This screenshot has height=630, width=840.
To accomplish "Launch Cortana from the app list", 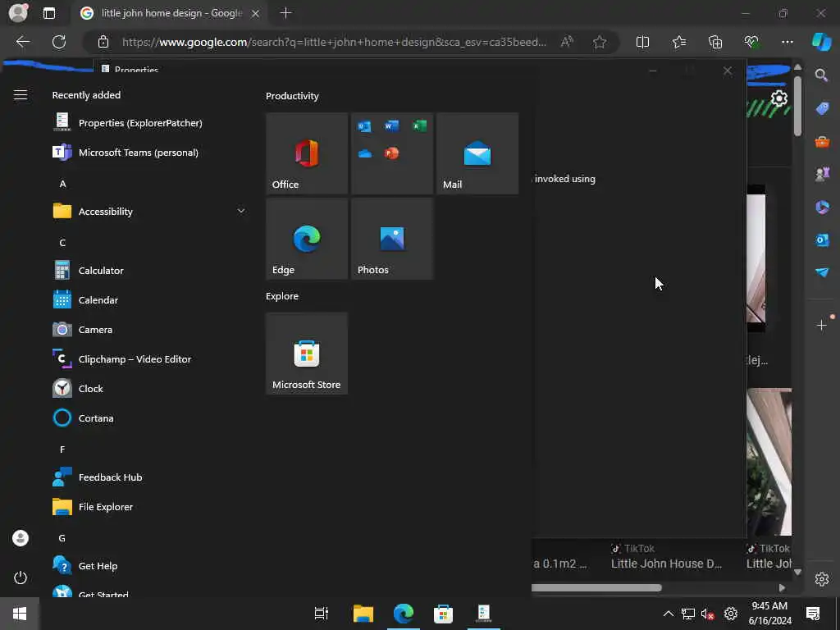I will (150, 418).
